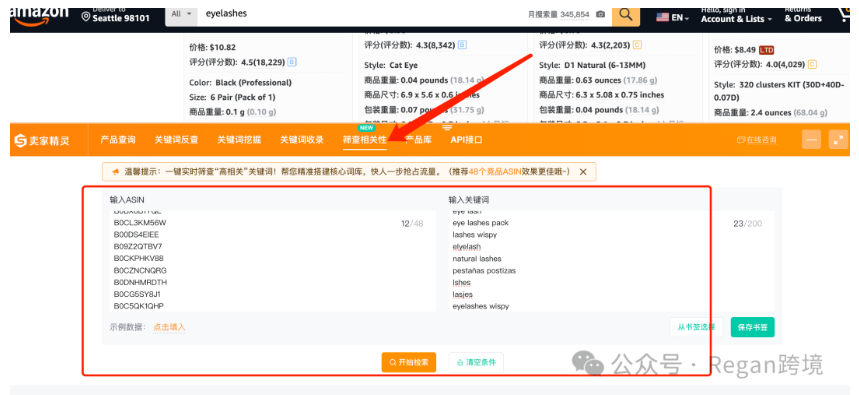The height and width of the screenshot is (395, 859).
Task: Click ASIN B09Z2QTBV7 in ASIN box
Action: pyautogui.click(x=138, y=247)
